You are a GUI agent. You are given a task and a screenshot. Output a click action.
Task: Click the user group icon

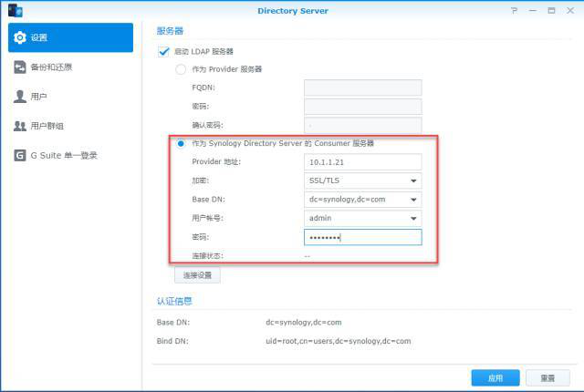click(x=20, y=126)
